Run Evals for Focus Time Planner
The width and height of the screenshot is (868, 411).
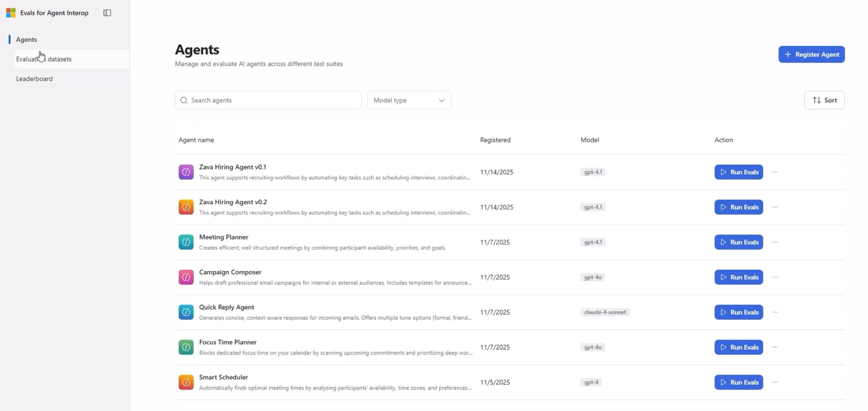[x=738, y=347]
